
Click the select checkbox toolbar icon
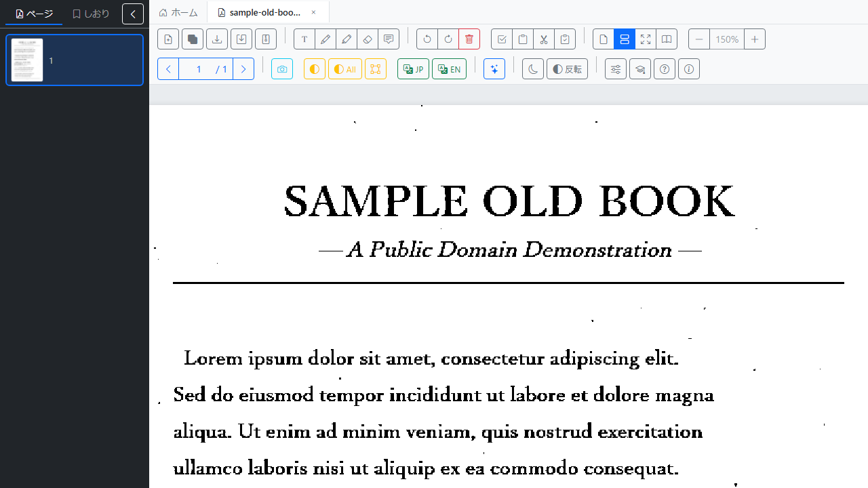tap(502, 39)
